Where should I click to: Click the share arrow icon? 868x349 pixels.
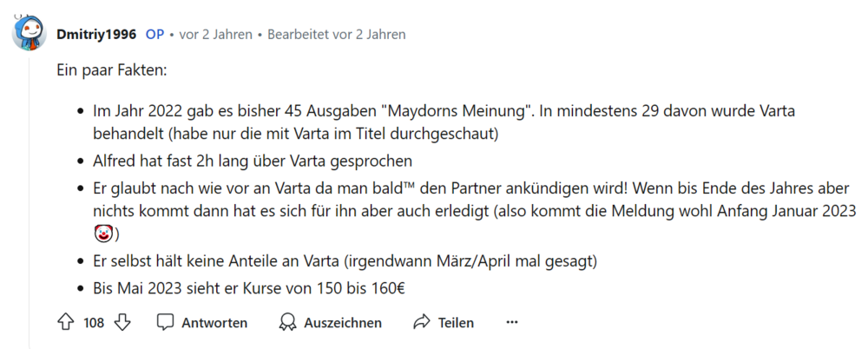coord(422,323)
